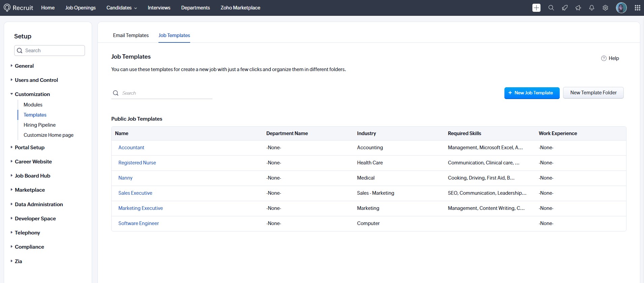Select the Job Templates tab
644x283 pixels.
174,35
